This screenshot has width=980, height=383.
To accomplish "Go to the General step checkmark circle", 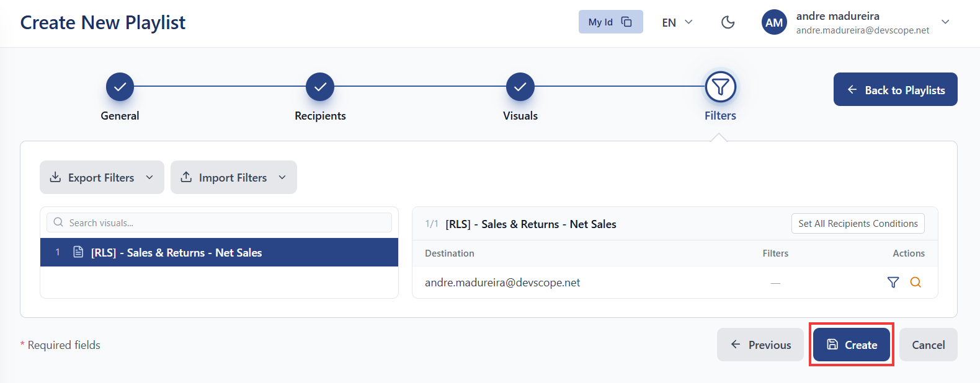I will click(x=120, y=87).
